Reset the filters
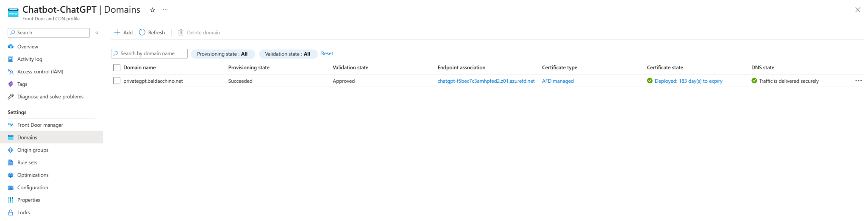Viewport: 868px width, 221px height. point(327,53)
